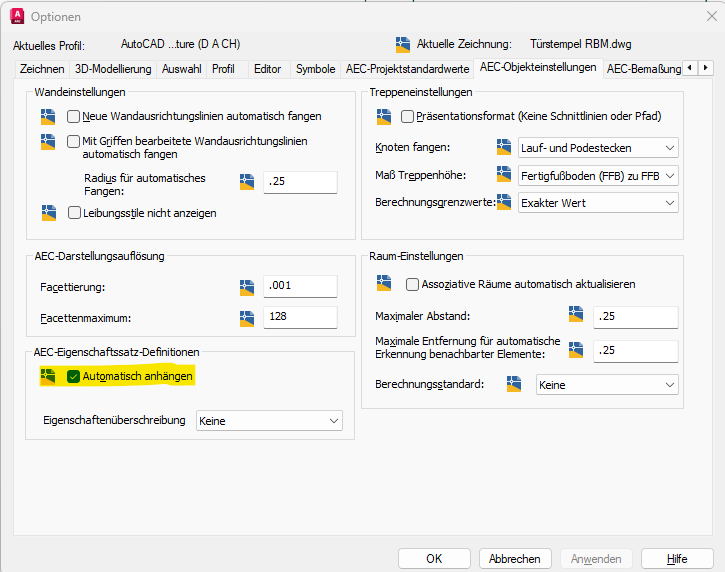Switch to the 3D-Modellierung tab

point(113,69)
